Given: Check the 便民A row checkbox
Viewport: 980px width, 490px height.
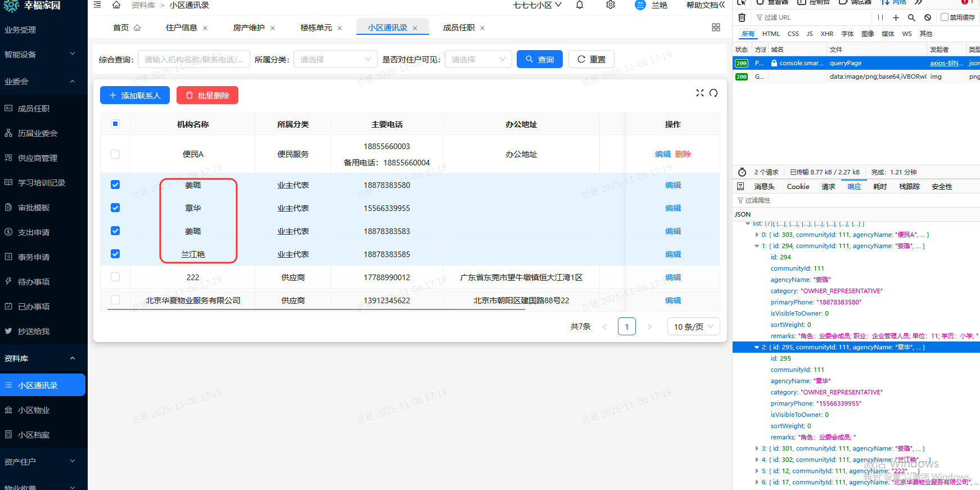Looking at the screenshot, I should point(115,154).
